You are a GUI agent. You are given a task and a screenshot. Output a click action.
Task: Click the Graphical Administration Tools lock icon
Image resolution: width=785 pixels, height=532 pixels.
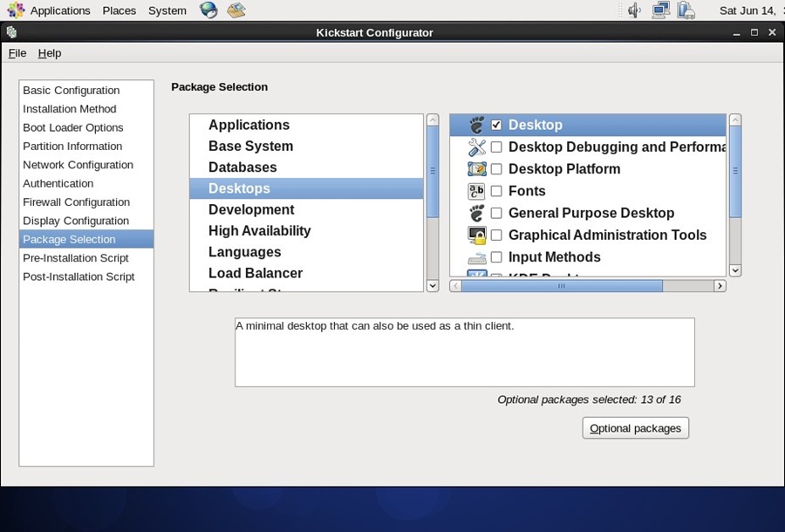pos(476,235)
